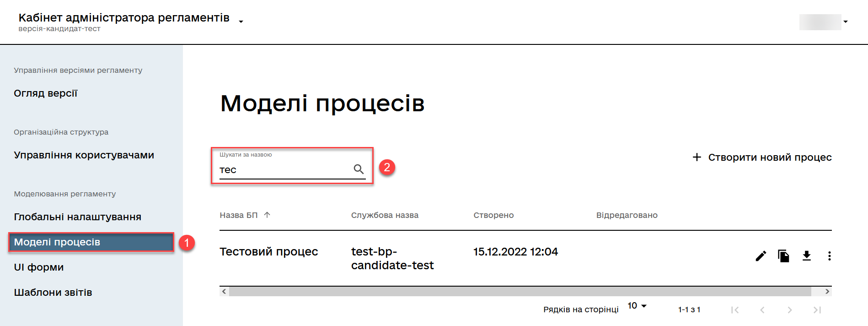Expand the regulations version dropdown in header
This screenshot has width=868, height=326.
[x=241, y=22]
